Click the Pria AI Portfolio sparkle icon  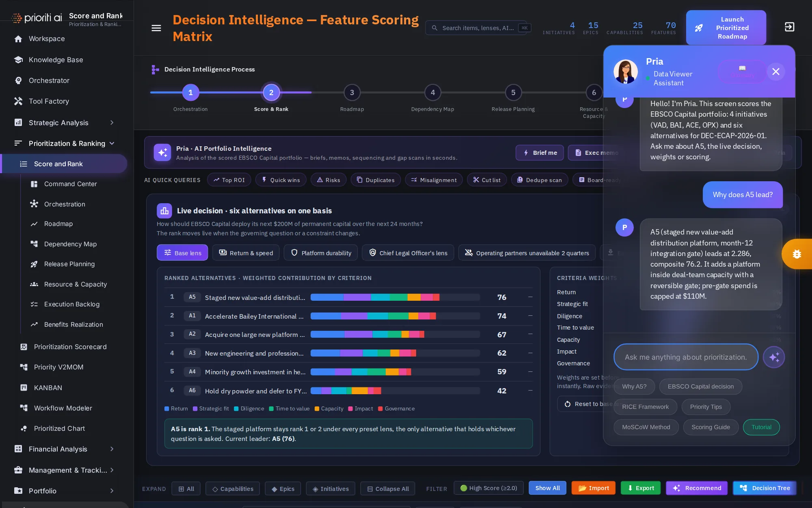[x=162, y=153]
